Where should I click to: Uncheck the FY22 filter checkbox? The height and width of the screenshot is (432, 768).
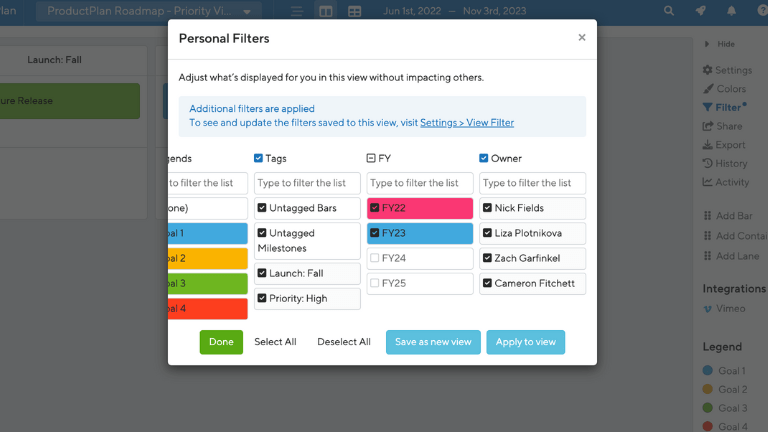375,208
